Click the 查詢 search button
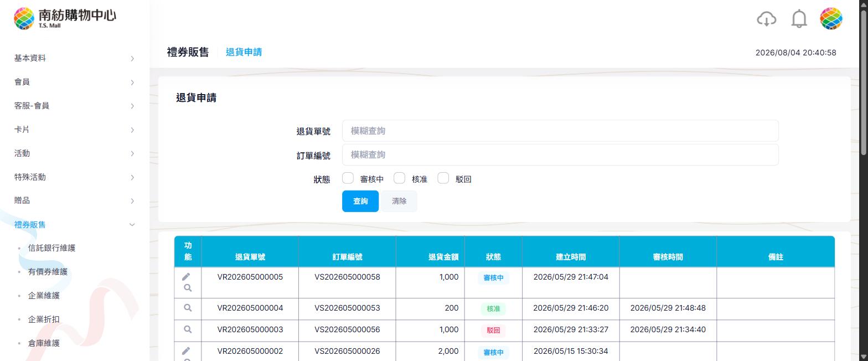The image size is (868, 361). pyautogui.click(x=360, y=201)
